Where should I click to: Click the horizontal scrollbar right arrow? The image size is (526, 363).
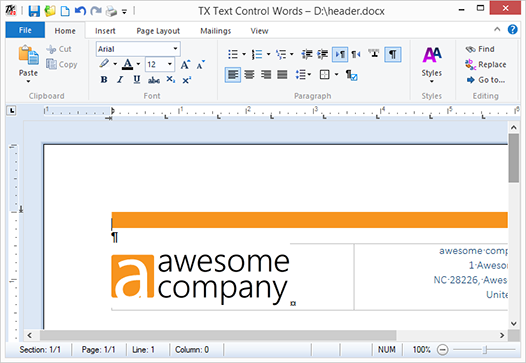pyautogui.click(x=502, y=335)
